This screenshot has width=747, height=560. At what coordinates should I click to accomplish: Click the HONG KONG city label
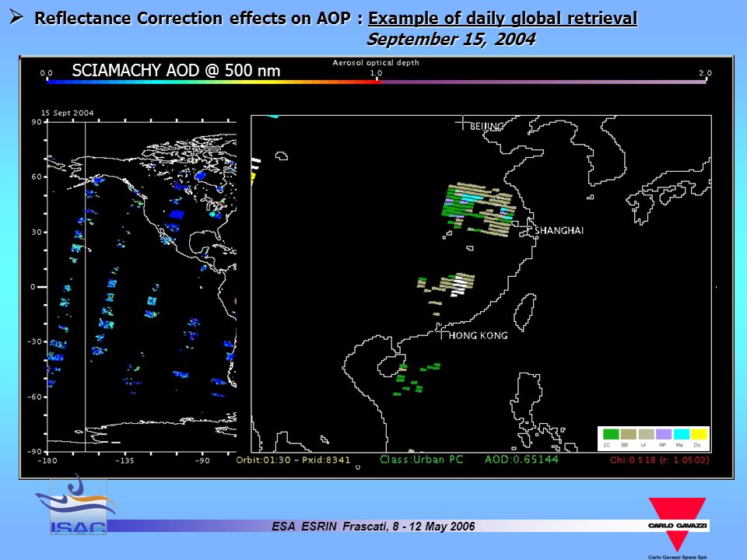pos(478,335)
